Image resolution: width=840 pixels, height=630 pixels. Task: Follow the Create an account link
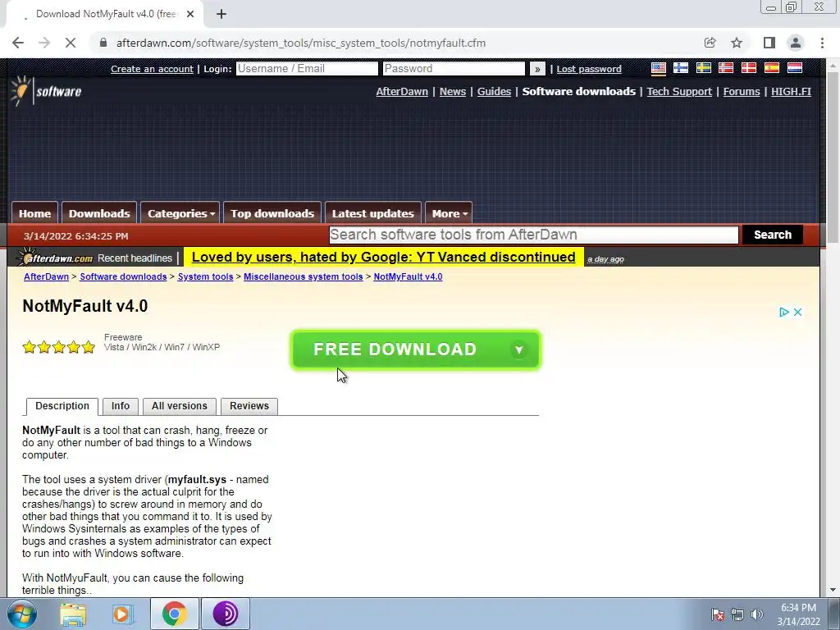152,69
